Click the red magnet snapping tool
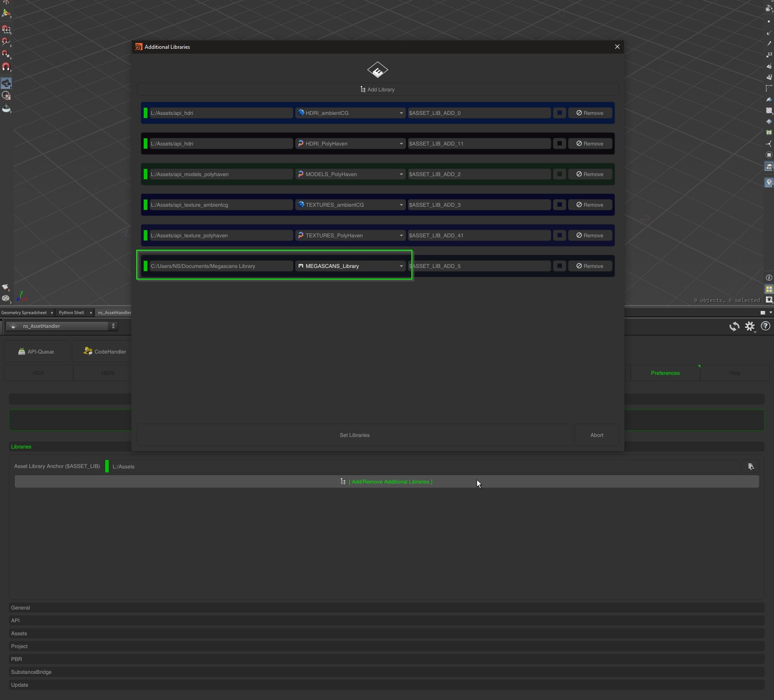Screen dimensions: 774x700 (6, 67)
